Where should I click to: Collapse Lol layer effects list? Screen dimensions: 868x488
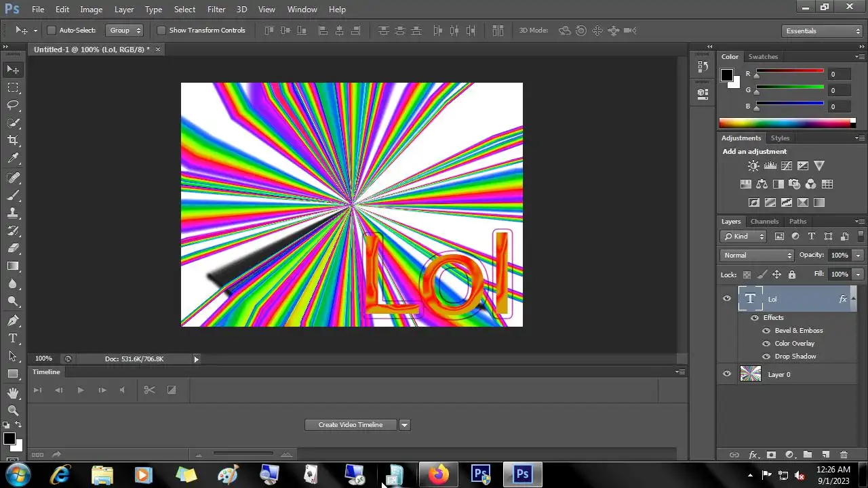[x=853, y=298]
